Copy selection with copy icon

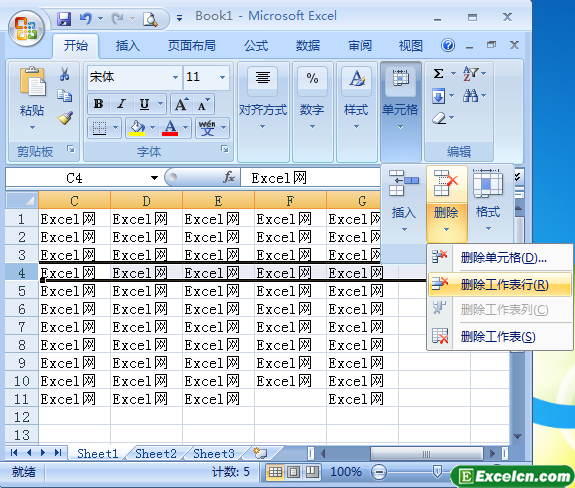click(x=65, y=95)
